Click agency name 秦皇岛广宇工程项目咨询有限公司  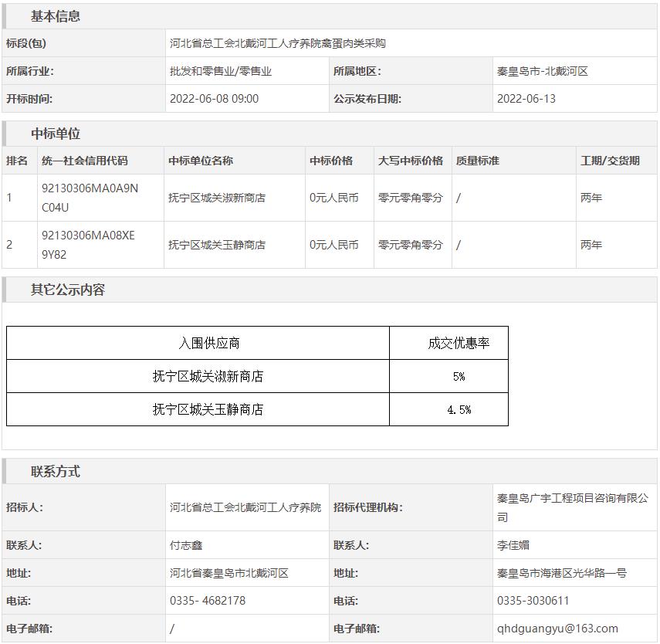[572, 507]
